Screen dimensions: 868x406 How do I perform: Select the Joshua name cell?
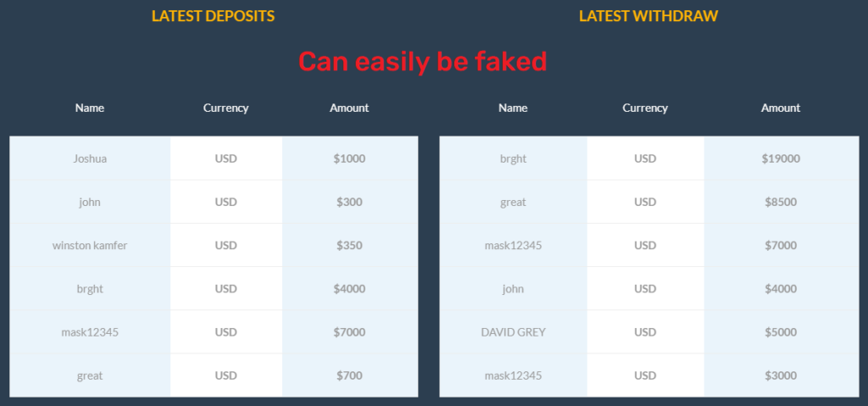pyautogui.click(x=90, y=159)
